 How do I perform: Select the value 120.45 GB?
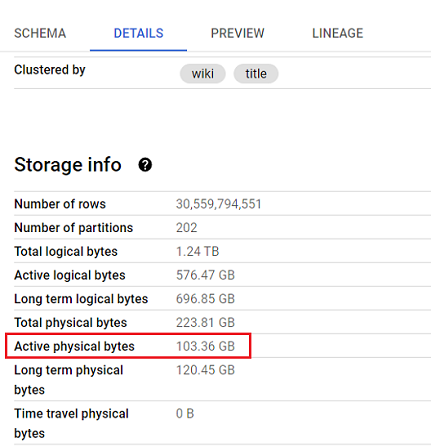[205, 370]
